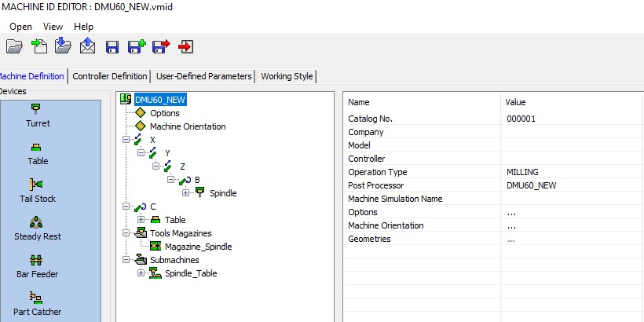The width and height of the screenshot is (644, 322).
Task: Select the Part Catcher device
Action: (x=38, y=303)
